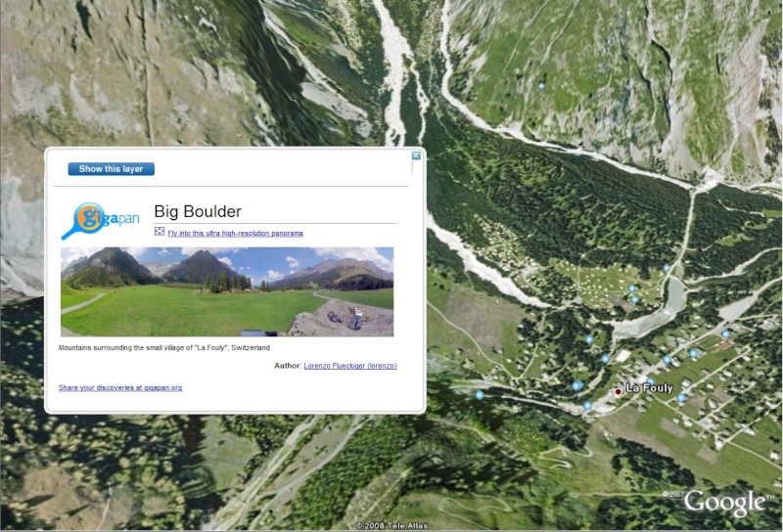Click the Google watermark logo
The width and height of the screenshot is (783, 532).
(723, 503)
